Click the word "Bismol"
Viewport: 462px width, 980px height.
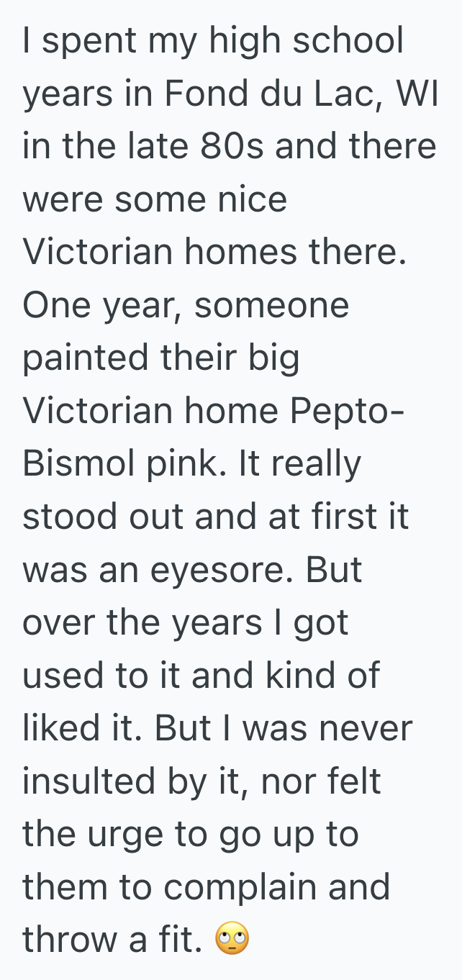(78, 464)
